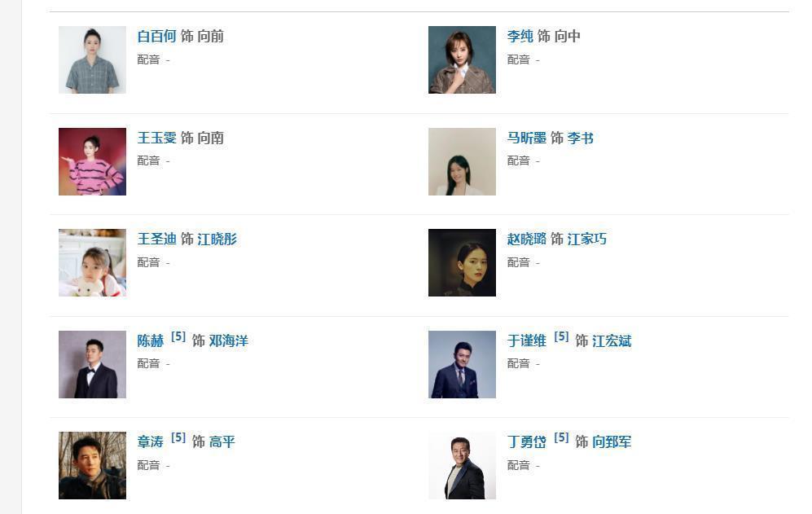
Task: Click 李纯 actor name link
Action: click(520, 37)
